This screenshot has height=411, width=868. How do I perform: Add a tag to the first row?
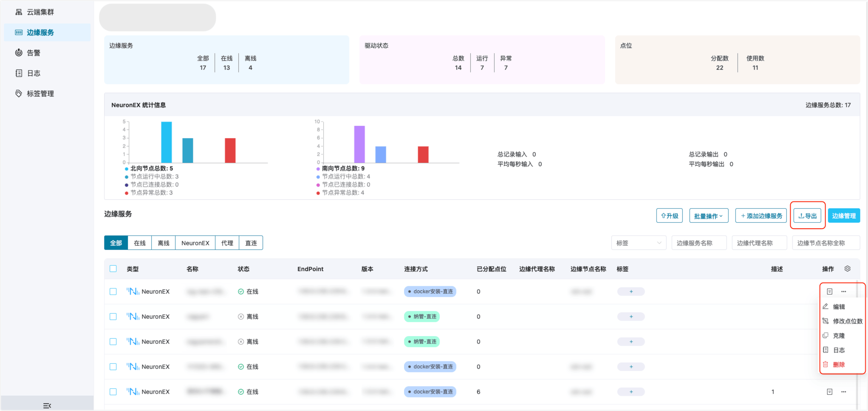coord(631,292)
